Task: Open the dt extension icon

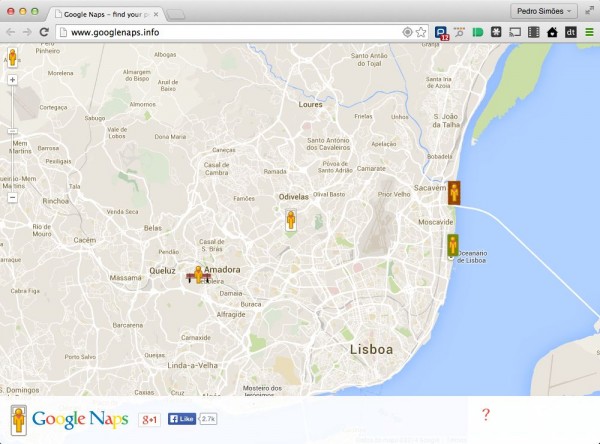Action: (x=571, y=33)
